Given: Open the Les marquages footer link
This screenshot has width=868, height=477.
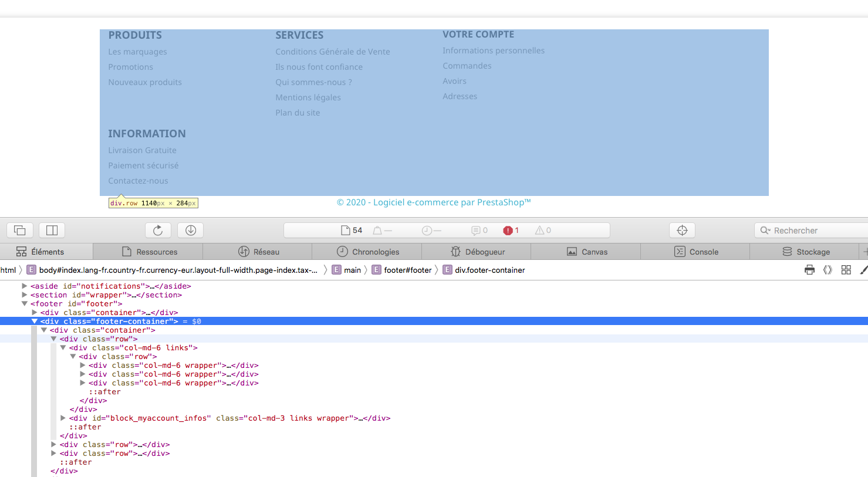Looking at the screenshot, I should [137, 52].
